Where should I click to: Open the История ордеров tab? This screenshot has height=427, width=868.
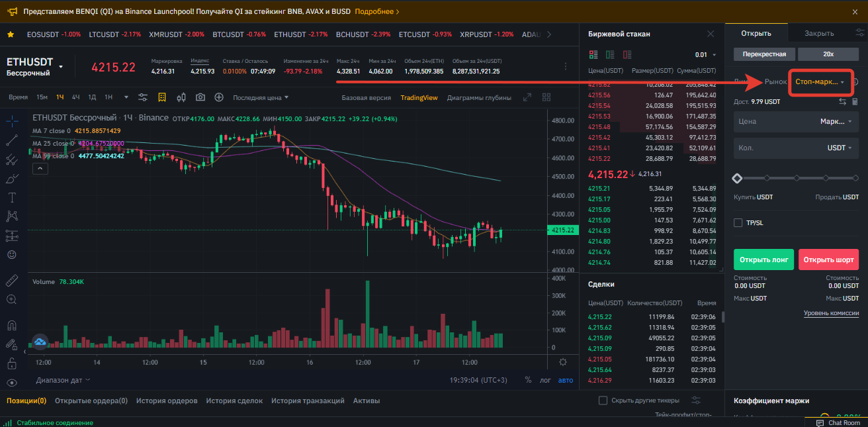pyautogui.click(x=167, y=401)
